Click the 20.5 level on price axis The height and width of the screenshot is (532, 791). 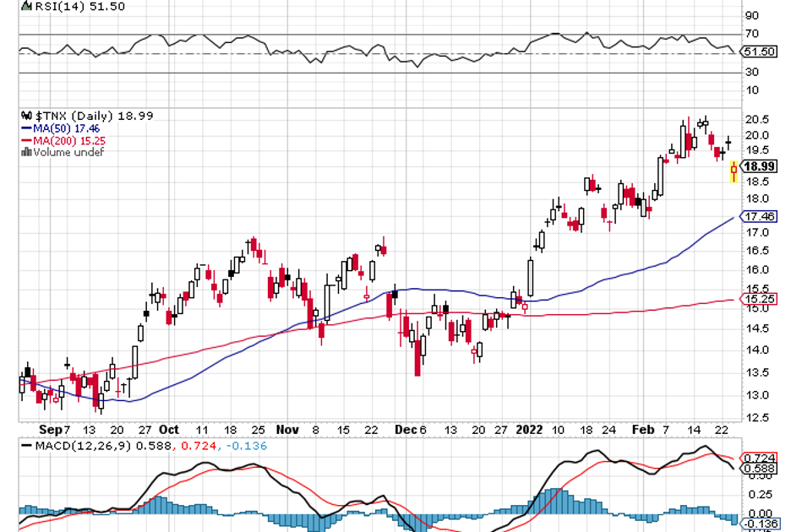(756, 118)
